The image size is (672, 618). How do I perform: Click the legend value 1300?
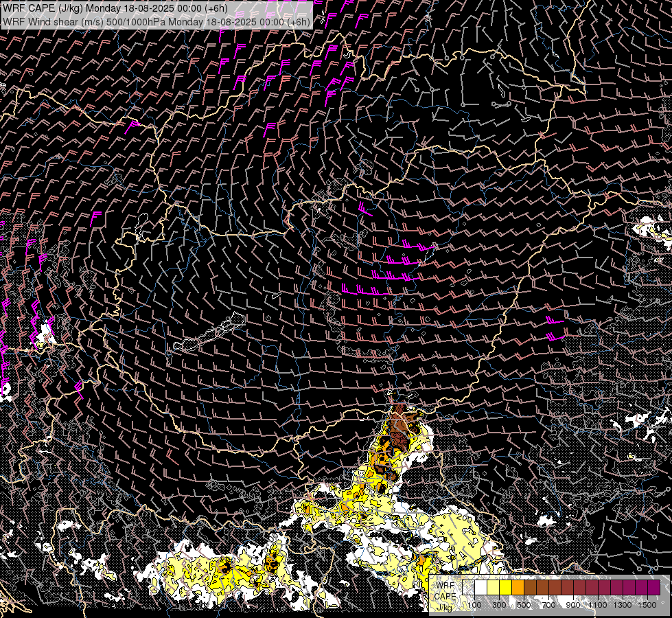click(x=623, y=605)
